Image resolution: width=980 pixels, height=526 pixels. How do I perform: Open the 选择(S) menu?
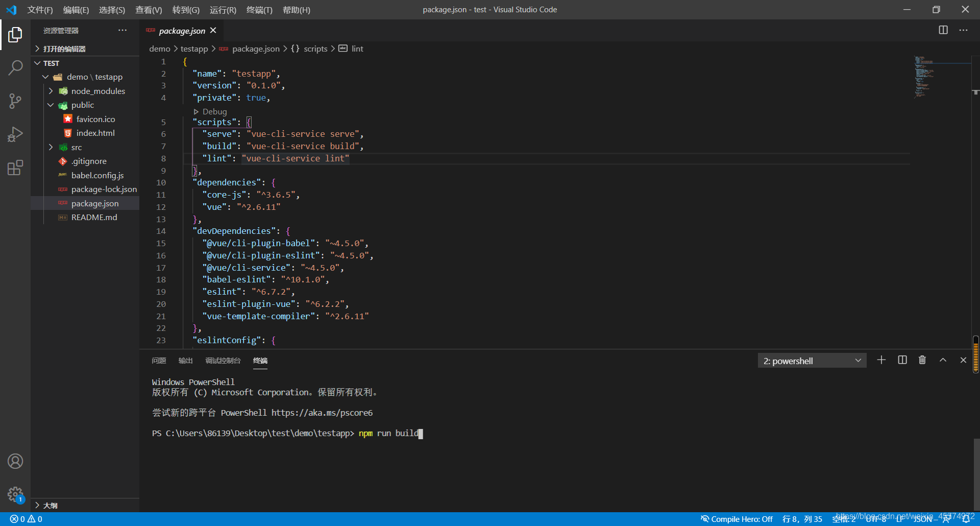tap(112, 10)
